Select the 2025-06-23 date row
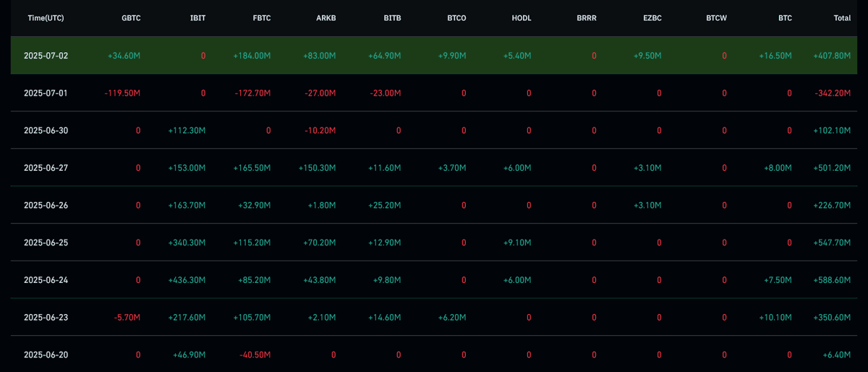This screenshot has height=372, width=868. click(434, 317)
